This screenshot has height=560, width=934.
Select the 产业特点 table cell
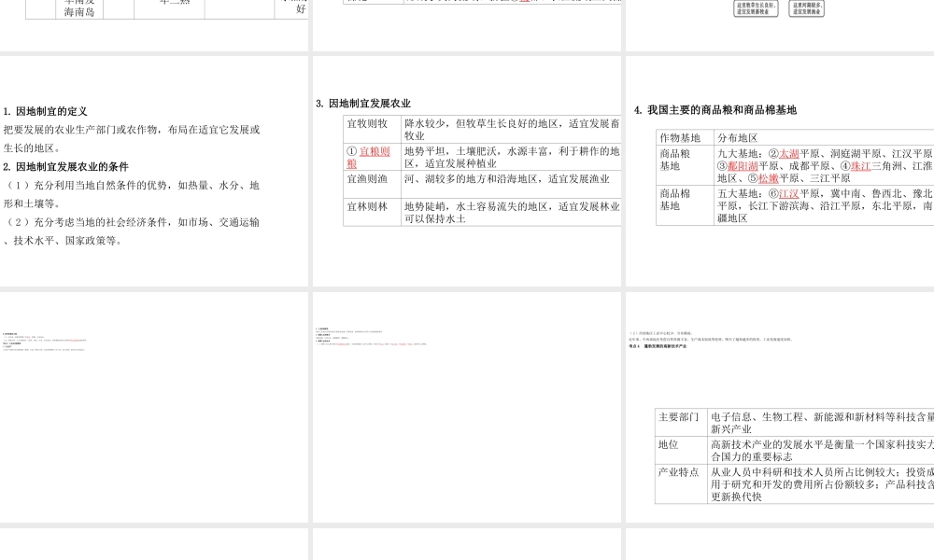tap(681, 483)
